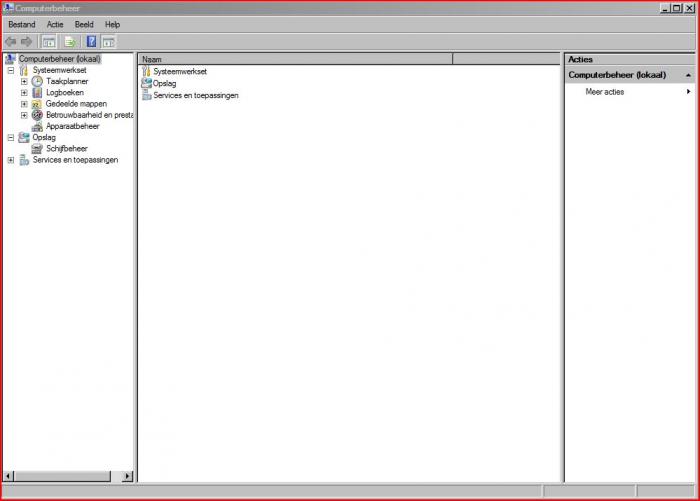The width and height of the screenshot is (700, 501).
Task: Click tree pane scrollbar right arrow
Action: (x=128, y=476)
